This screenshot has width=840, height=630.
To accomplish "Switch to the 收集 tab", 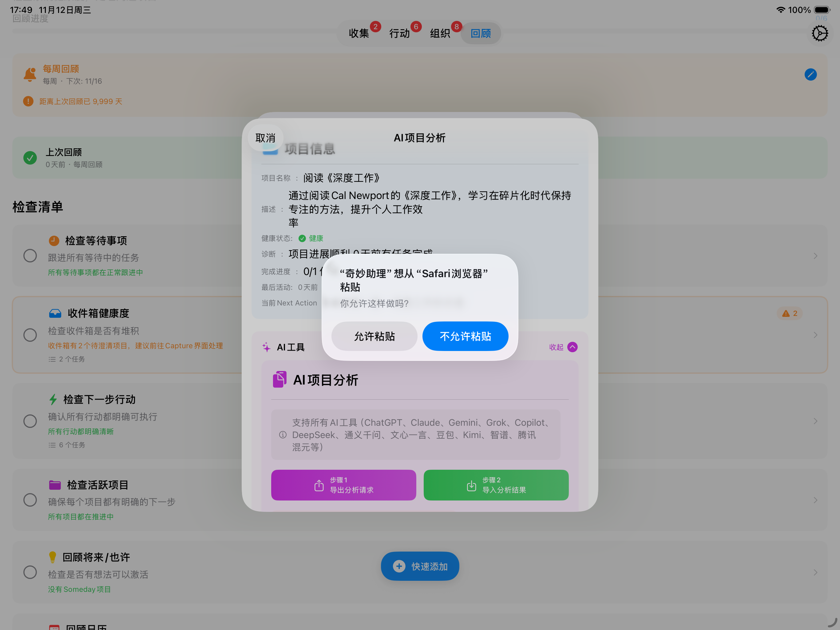I will tap(359, 33).
